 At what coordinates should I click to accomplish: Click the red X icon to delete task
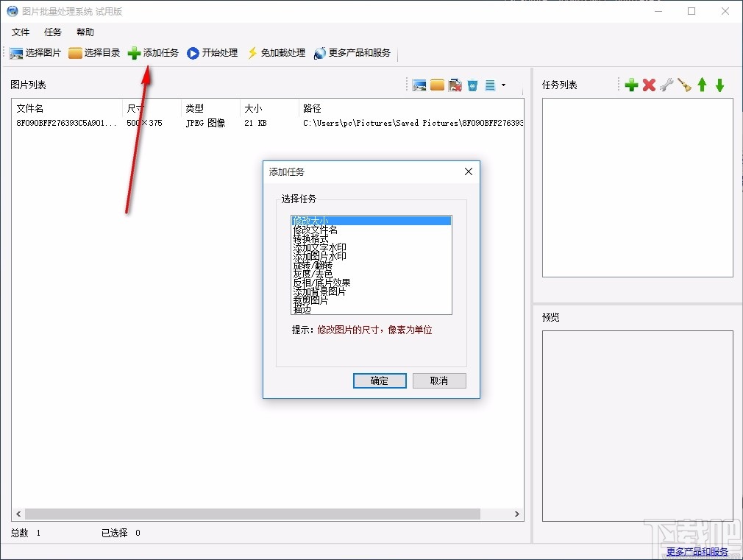click(x=650, y=85)
